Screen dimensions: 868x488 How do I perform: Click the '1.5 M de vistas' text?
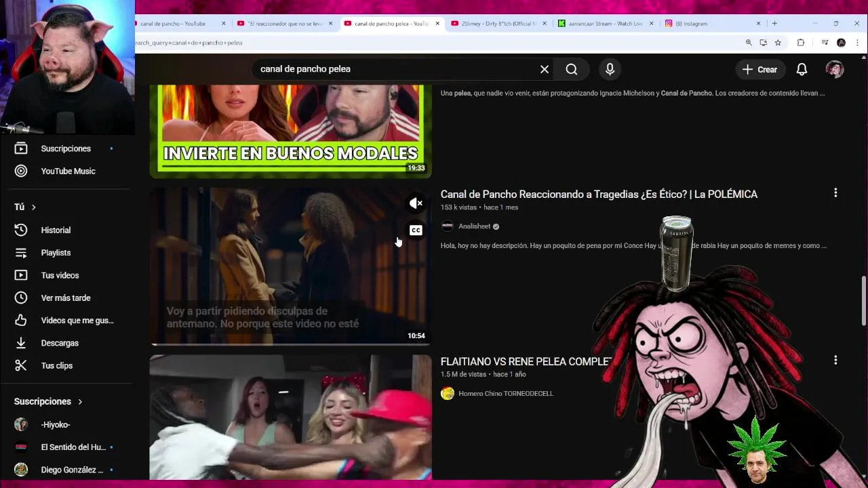464,374
